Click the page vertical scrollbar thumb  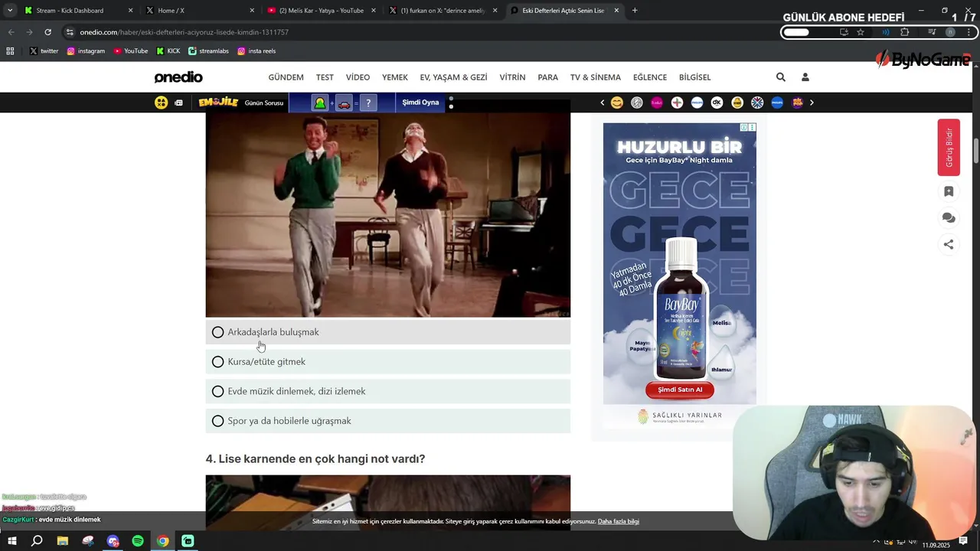(x=975, y=151)
